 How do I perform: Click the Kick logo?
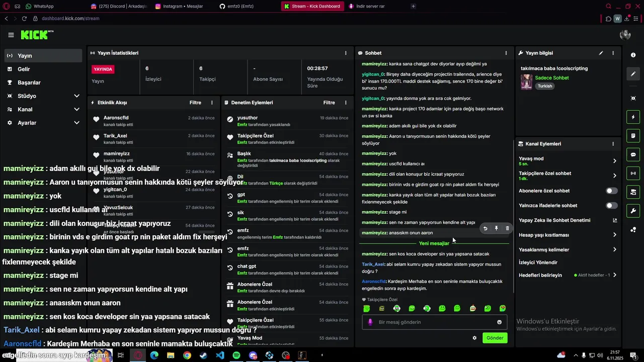pyautogui.click(x=37, y=35)
